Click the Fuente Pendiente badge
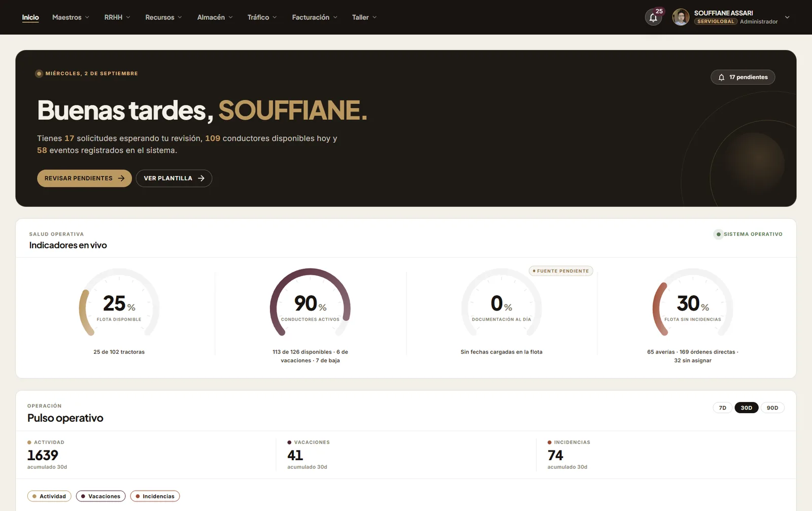The height and width of the screenshot is (511, 812). click(x=561, y=271)
